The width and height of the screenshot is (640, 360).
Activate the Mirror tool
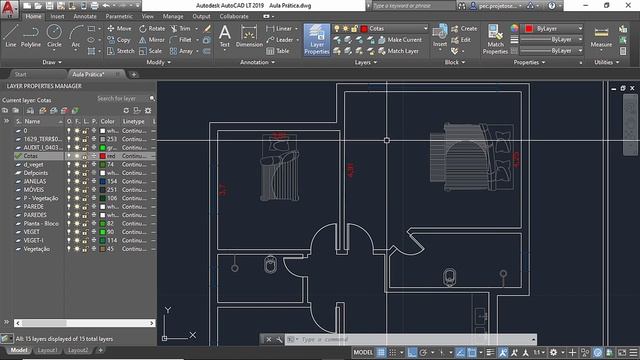tap(151, 40)
